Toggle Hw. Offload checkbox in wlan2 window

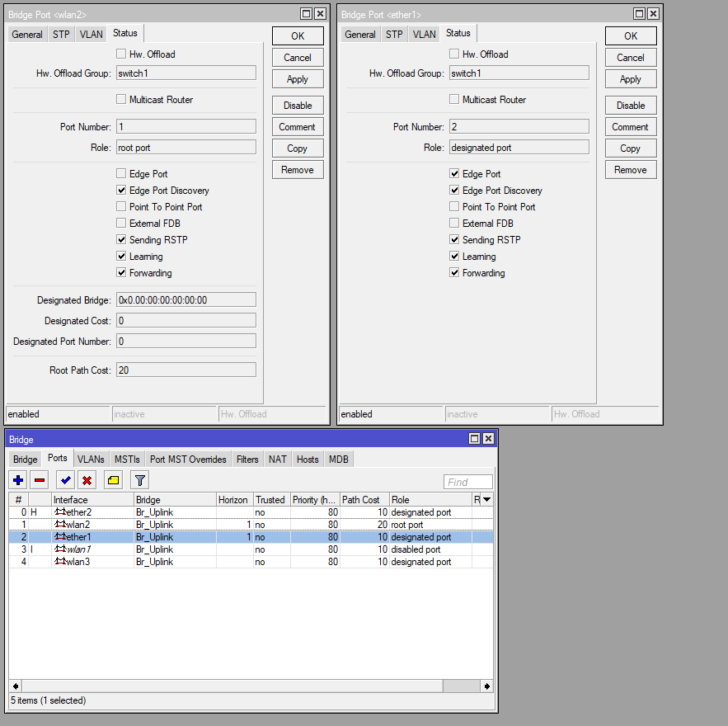(121, 54)
